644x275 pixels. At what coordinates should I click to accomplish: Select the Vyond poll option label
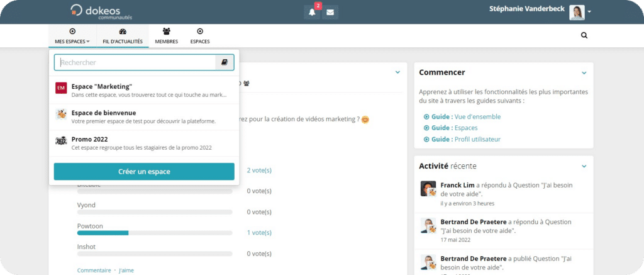pyautogui.click(x=86, y=205)
